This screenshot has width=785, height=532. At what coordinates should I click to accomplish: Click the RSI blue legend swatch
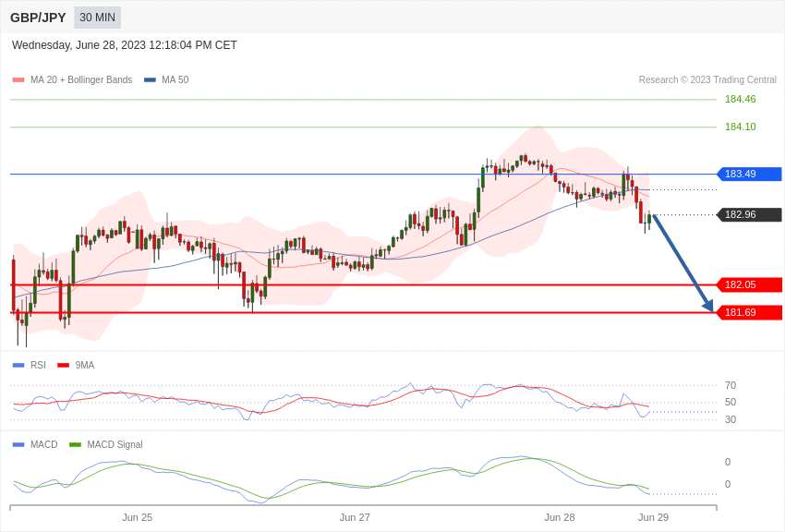click(18, 366)
